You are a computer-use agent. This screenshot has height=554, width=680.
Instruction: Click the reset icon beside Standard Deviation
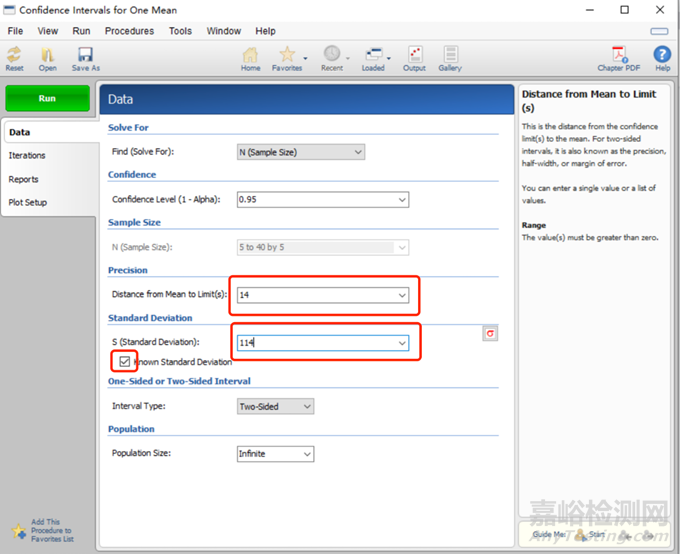click(x=490, y=333)
